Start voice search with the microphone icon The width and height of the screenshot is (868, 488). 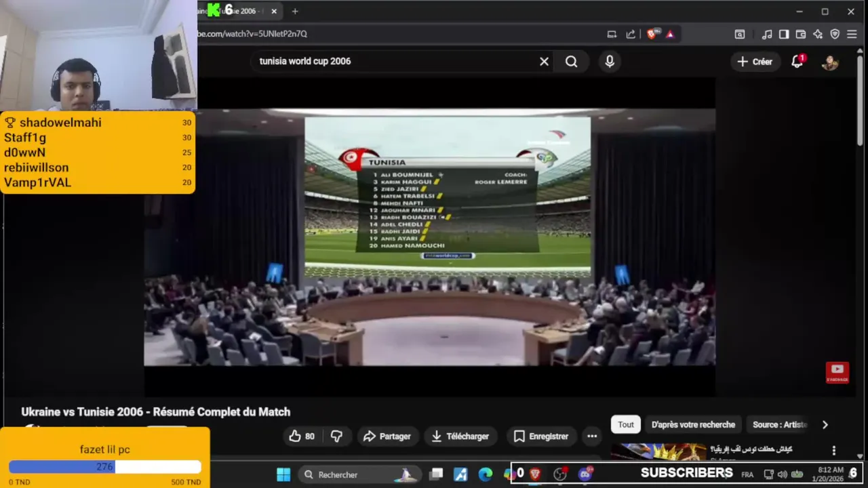(610, 61)
